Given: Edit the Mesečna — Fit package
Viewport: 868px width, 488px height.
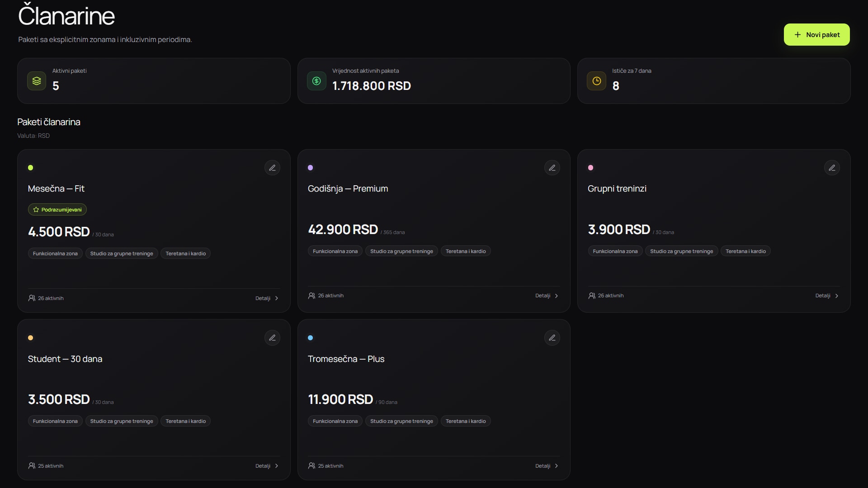Looking at the screenshot, I should pos(272,168).
